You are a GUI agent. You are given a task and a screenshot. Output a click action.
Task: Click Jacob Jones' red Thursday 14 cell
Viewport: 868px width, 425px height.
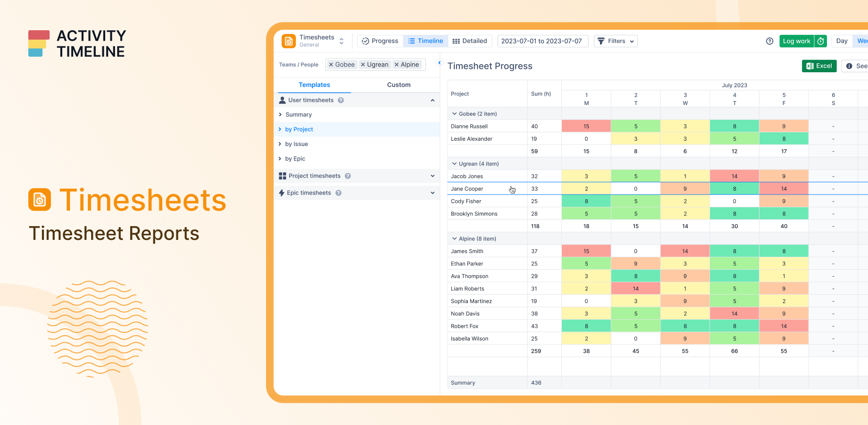click(x=734, y=176)
